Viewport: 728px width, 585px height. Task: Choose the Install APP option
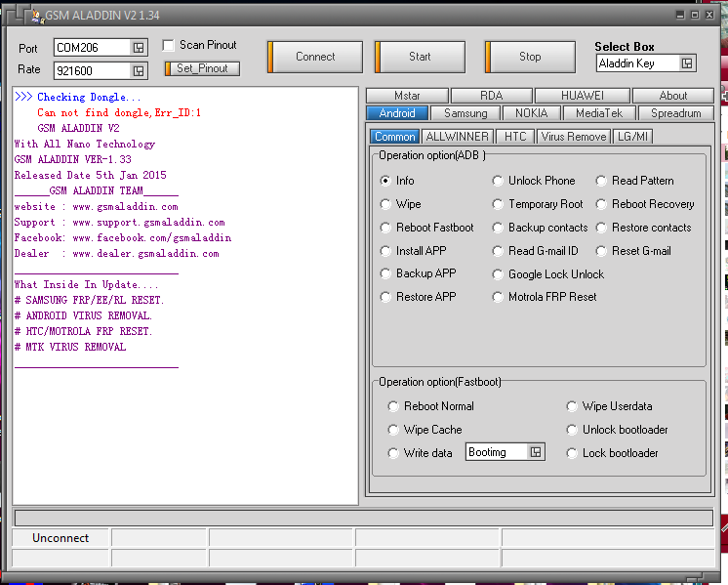[413, 251]
